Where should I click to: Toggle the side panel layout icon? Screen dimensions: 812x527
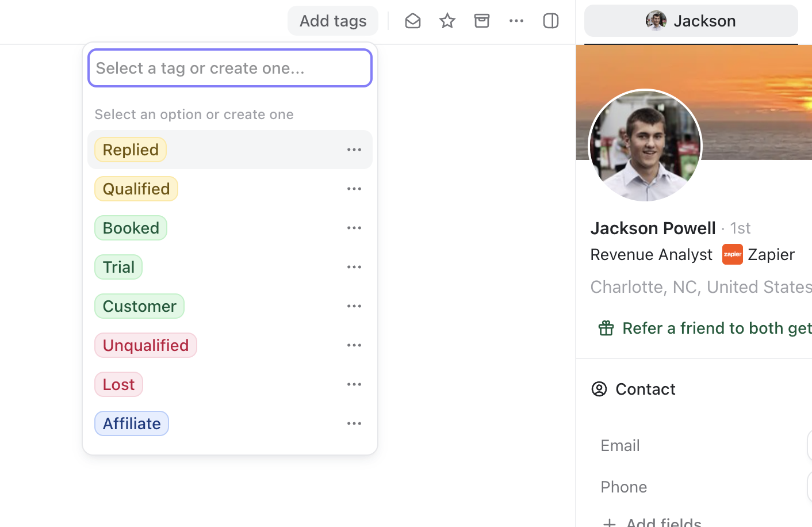coord(551,21)
